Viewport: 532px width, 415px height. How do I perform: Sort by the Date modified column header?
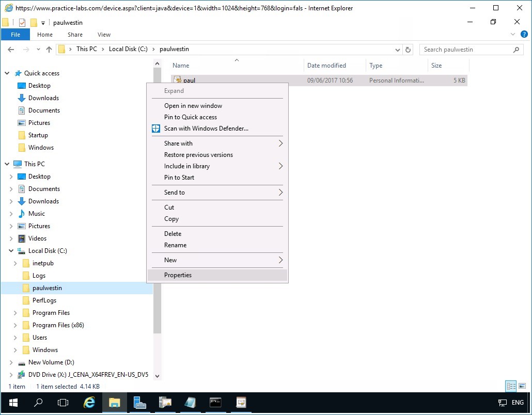326,66
